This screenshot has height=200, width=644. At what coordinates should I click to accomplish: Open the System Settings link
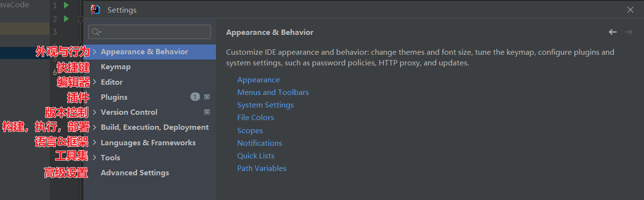[x=265, y=105]
